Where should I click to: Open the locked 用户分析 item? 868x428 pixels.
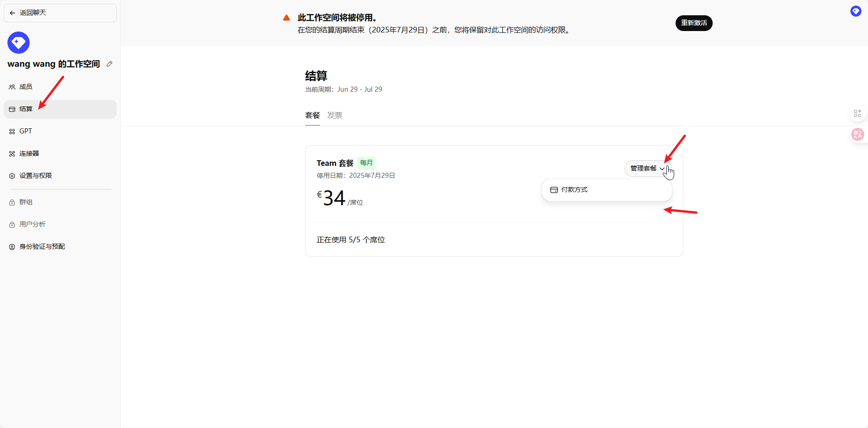click(32, 225)
